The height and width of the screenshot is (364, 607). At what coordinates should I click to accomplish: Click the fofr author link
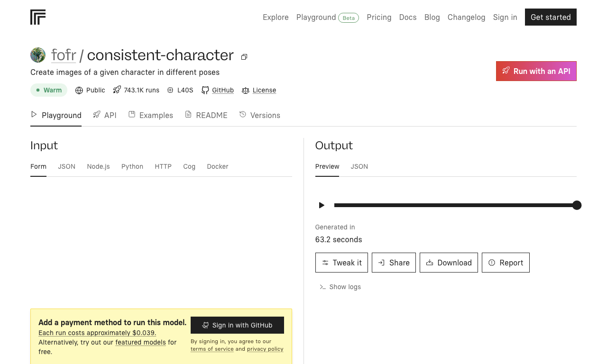(x=64, y=55)
